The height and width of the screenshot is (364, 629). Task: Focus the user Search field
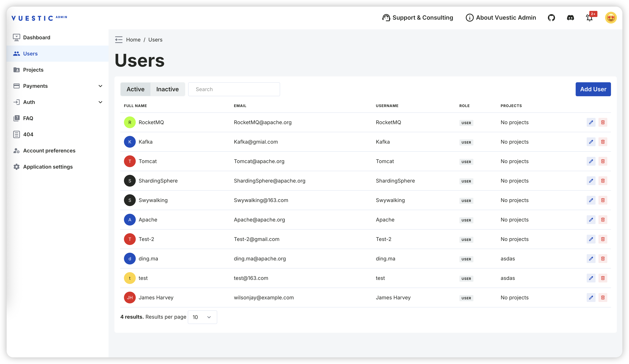click(234, 89)
